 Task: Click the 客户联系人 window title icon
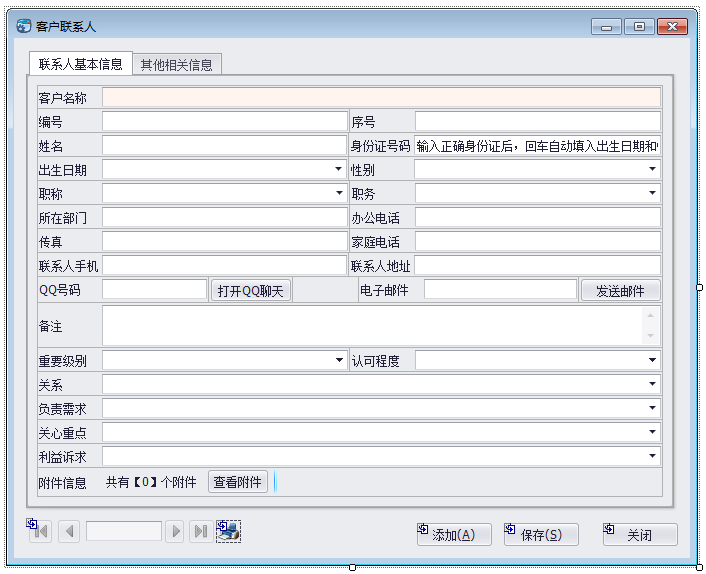click(x=24, y=26)
